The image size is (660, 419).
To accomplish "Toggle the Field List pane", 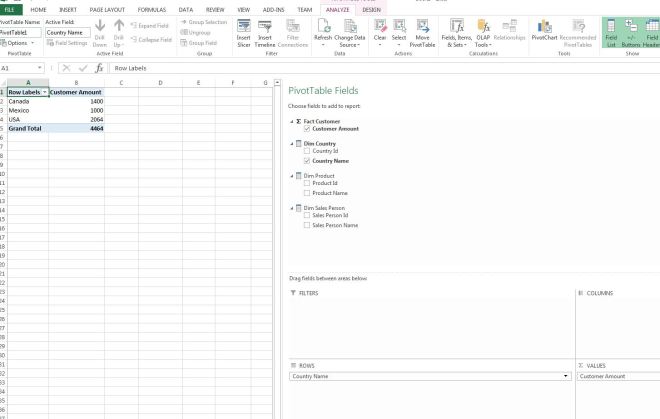I will 611,30.
